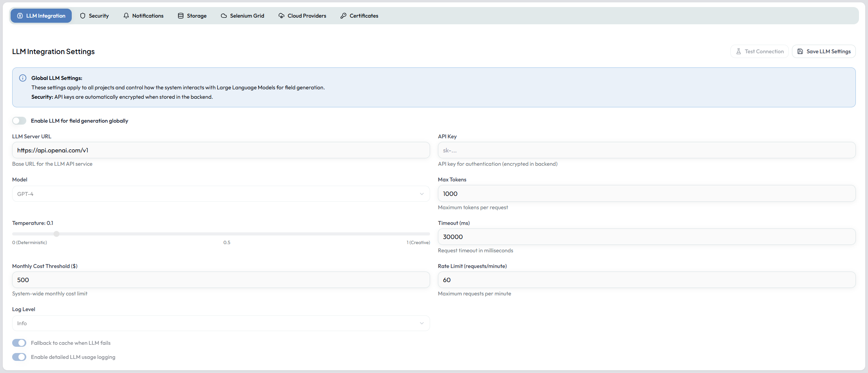Viewport: 868px width, 373px height.
Task: Toggle Fallback to cache when LLM fails
Action: (x=19, y=343)
